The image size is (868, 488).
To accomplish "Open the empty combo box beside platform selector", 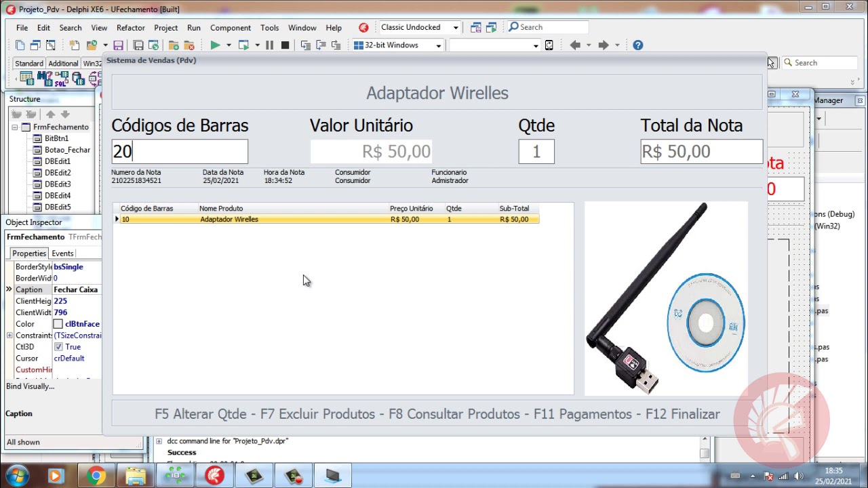I will click(536, 45).
